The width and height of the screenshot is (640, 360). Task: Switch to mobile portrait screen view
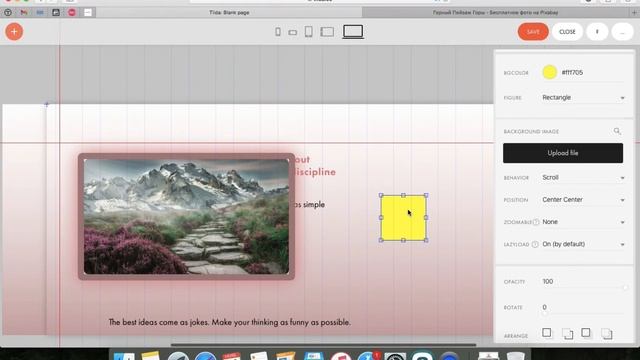pyautogui.click(x=278, y=32)
